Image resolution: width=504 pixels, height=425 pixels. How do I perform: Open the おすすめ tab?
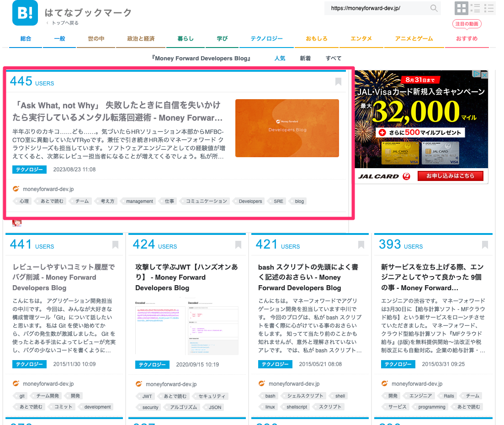tap(467, 38)
